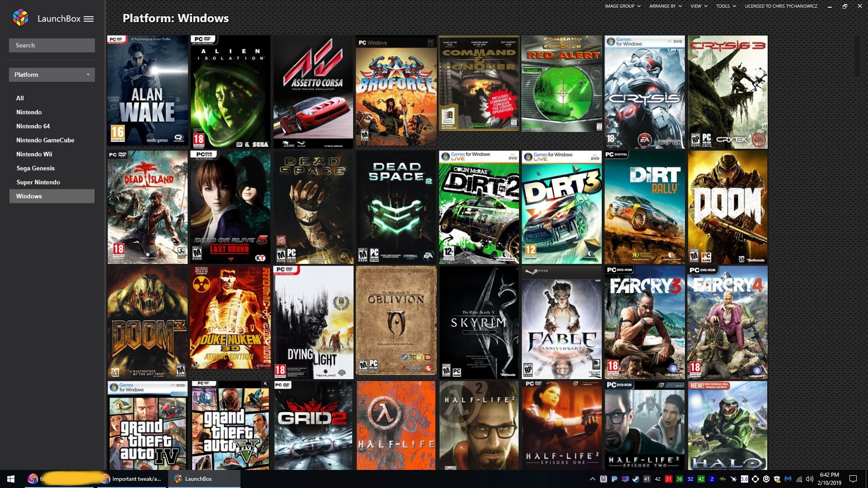The image size is (868, 488).
Task: Select the Assetto Corsa game cover
Action: point(313,92)
